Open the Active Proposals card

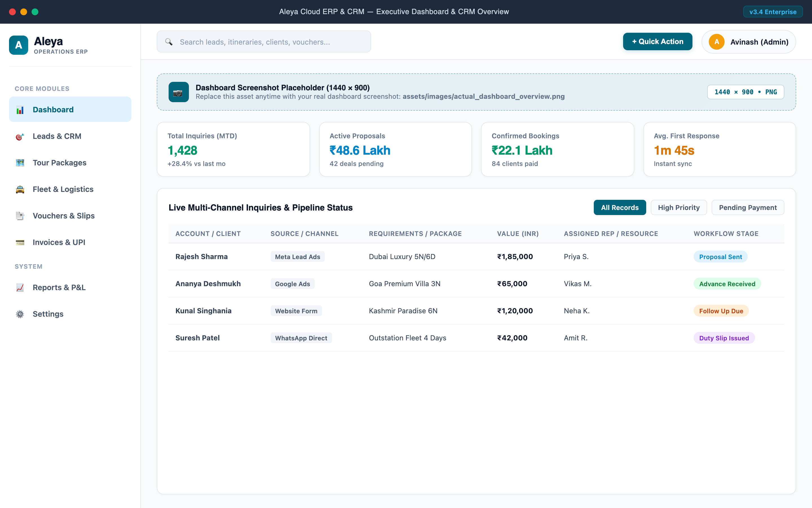pyautogui.click(x=396, y=150)
